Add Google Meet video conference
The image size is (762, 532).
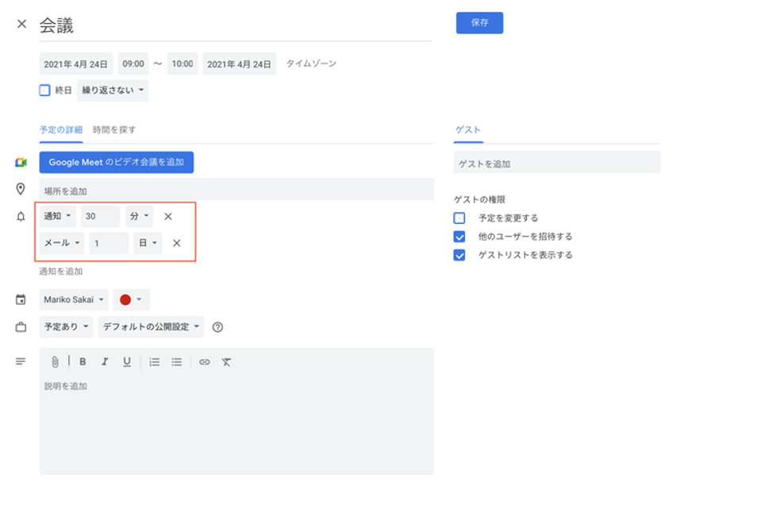pyautogui.click(x=117, y=163)
